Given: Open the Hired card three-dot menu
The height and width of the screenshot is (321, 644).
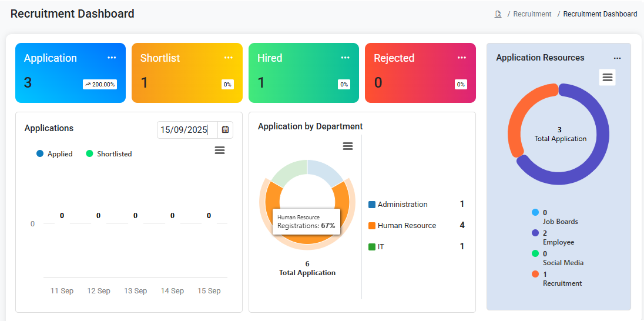Looking at the screenshot, I should (346, 58).
